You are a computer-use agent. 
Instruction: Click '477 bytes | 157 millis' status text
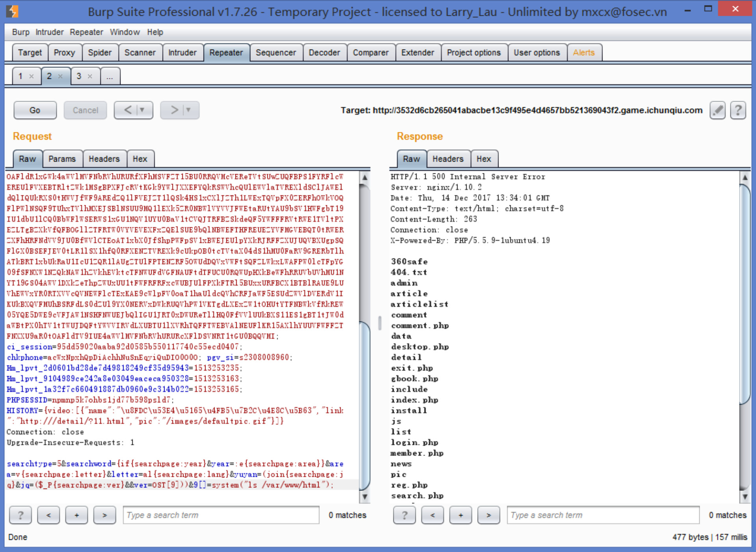click(710, 537)
